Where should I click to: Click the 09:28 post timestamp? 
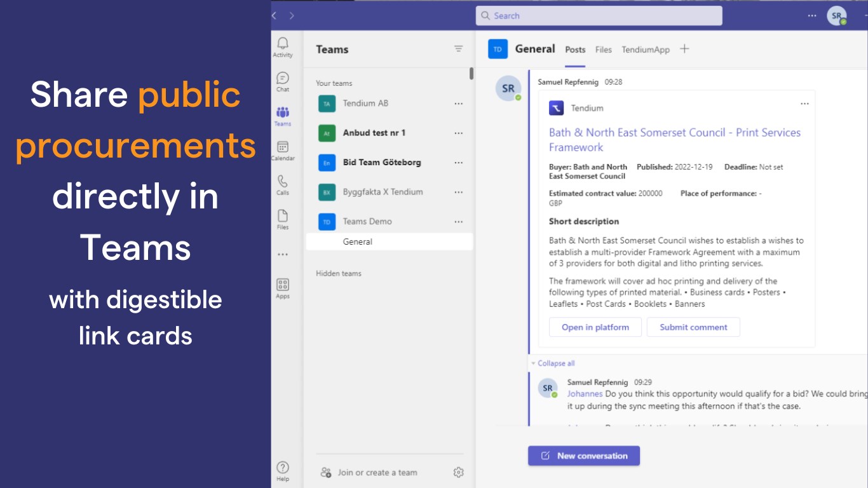(614, 82)
